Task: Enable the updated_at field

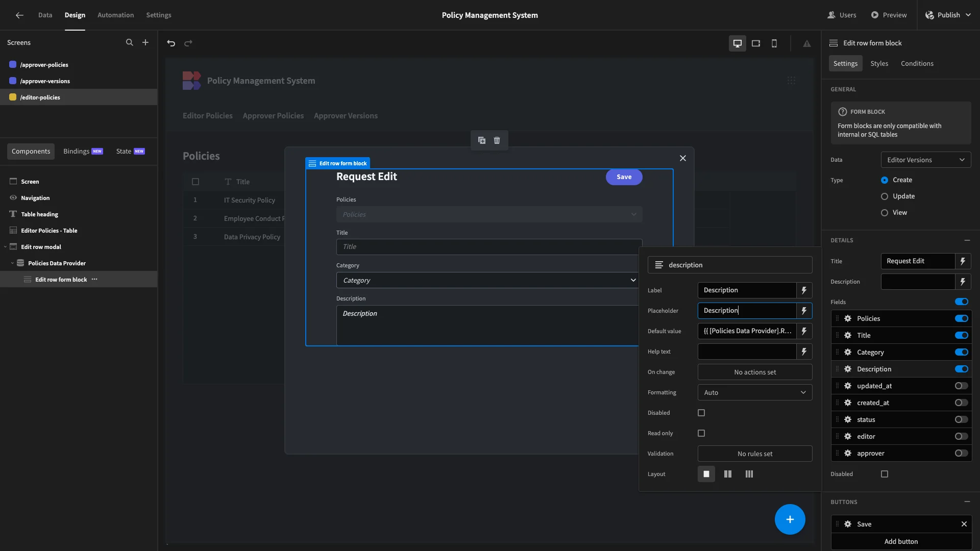Action: (962, 386)
